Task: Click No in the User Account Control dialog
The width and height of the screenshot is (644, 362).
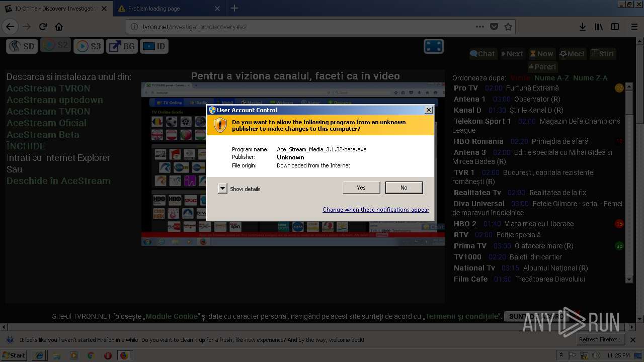Action: pyautogui.click(x=404, y=188)
